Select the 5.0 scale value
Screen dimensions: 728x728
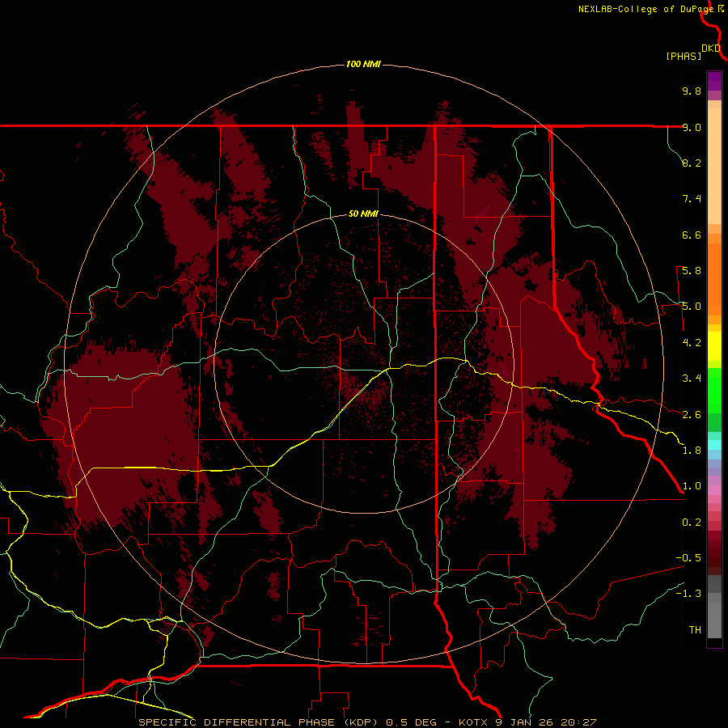click(692, 307)
